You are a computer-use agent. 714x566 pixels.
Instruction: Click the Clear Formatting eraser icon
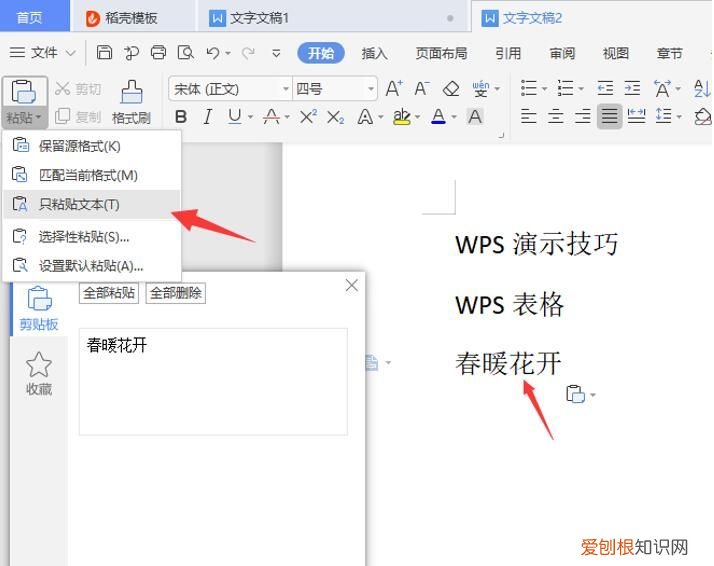pos(450,88)
